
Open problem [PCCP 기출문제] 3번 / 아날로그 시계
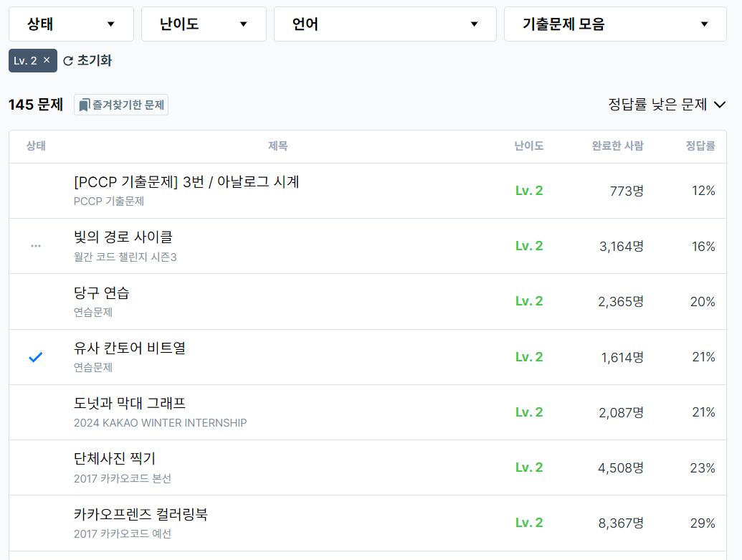[x=186, y=182]
